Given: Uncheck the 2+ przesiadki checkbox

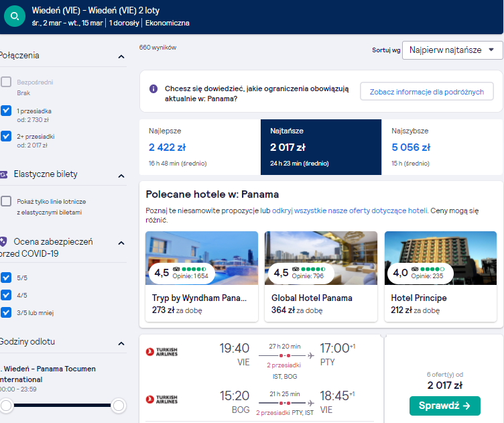Looking at the screenshot, I should (x=6, y=136).
